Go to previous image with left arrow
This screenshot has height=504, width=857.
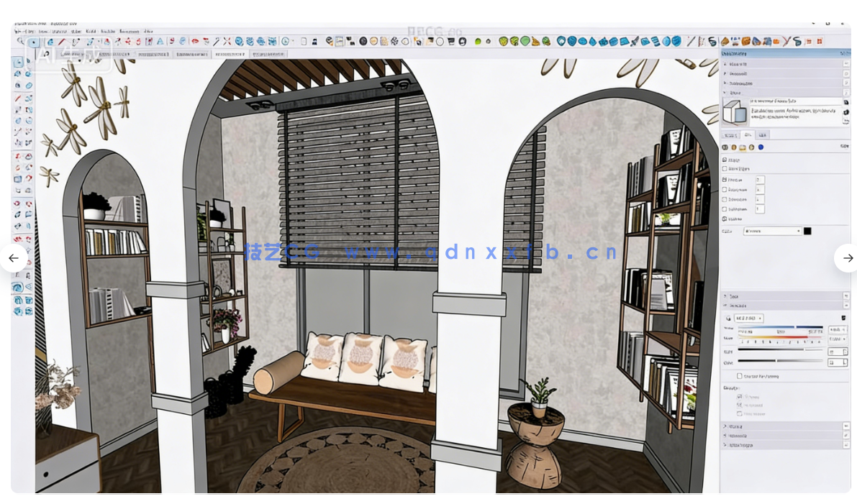13,258
